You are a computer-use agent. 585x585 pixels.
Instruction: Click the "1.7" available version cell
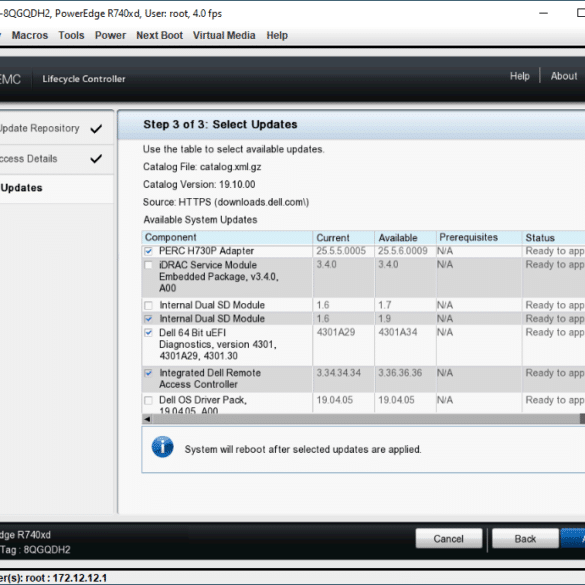385,306
